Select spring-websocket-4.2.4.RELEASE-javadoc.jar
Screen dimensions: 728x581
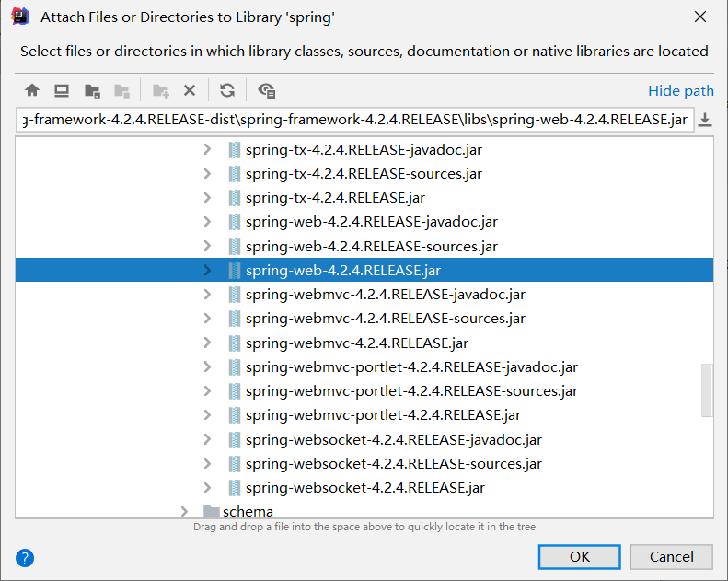point(394,439)
